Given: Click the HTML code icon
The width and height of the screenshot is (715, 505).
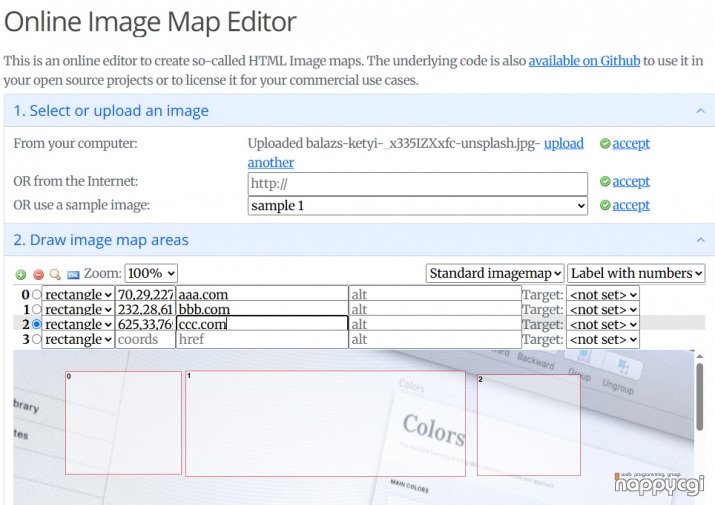Looking at the screenshot, I should point(73,275).
